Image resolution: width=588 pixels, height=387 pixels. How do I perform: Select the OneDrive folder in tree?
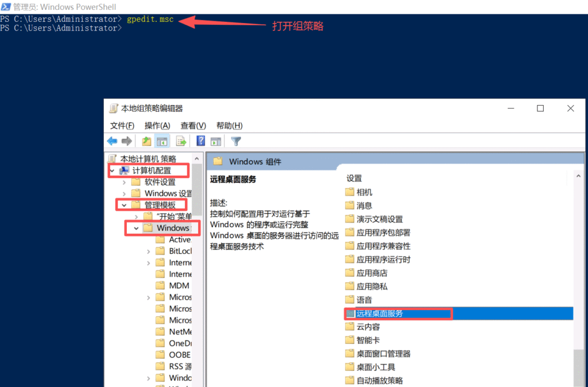coord(179,343)
